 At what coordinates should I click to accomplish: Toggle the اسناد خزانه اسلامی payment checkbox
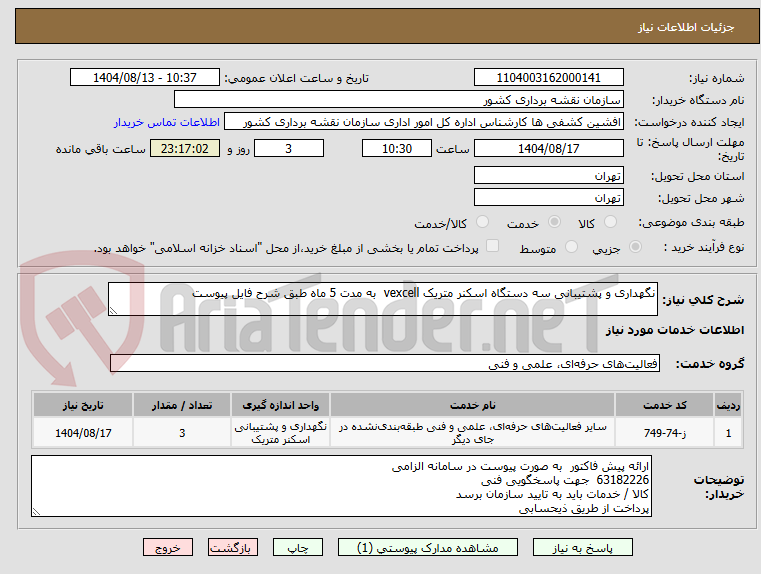(x=493, y=246)
